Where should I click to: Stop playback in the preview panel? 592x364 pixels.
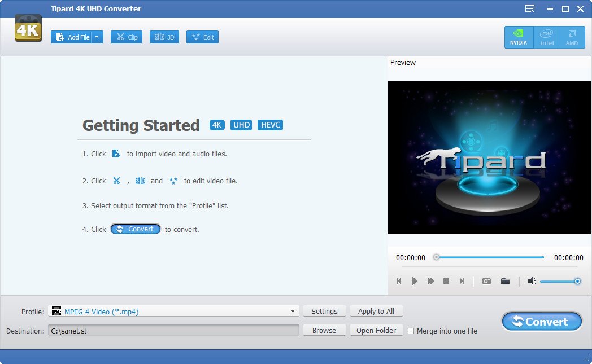[x=446, y=280]
